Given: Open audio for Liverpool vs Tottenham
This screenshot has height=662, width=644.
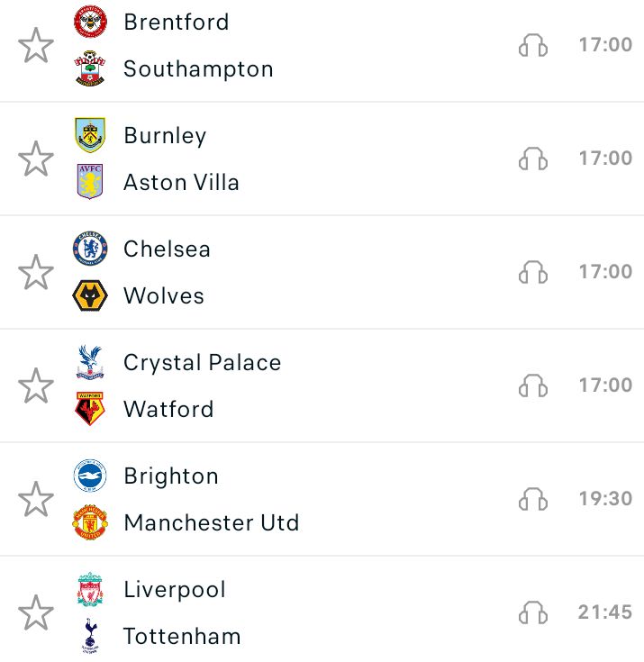Looking at the screenshot, I should pos(533,612).
